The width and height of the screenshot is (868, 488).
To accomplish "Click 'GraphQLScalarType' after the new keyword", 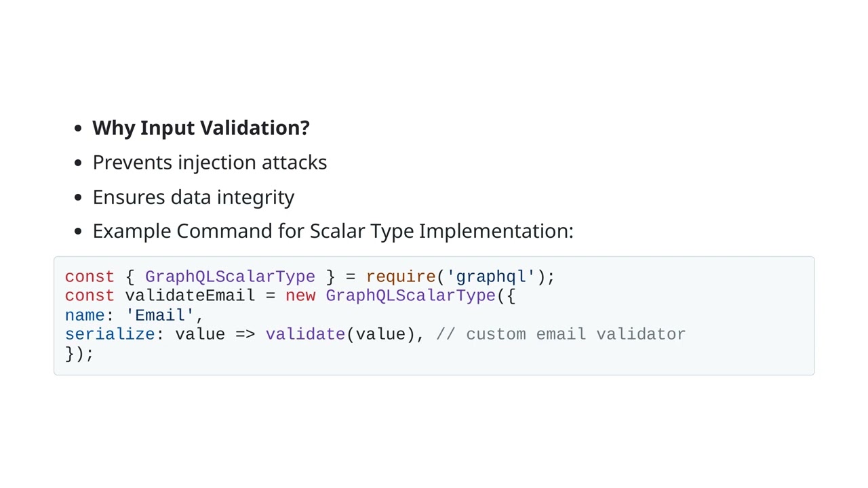I will tap(410, 296).
